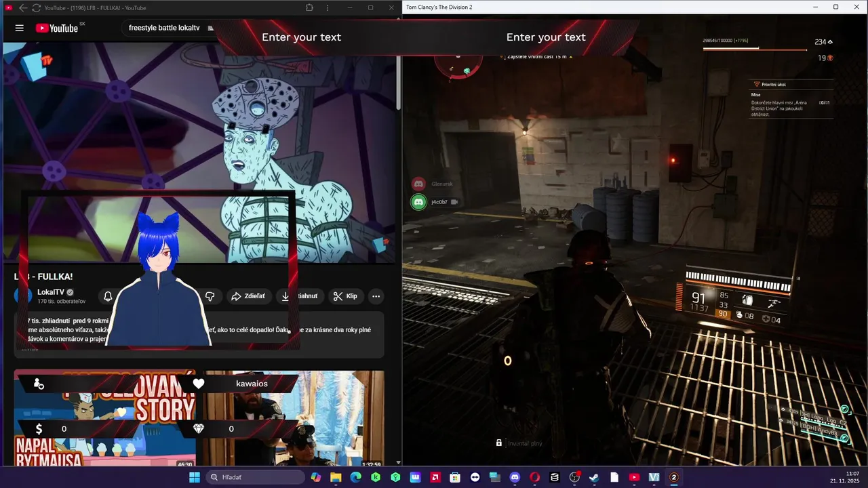Switch to the YouTube app taskbar icon
The image size is (868, 488).
point(634,477)
